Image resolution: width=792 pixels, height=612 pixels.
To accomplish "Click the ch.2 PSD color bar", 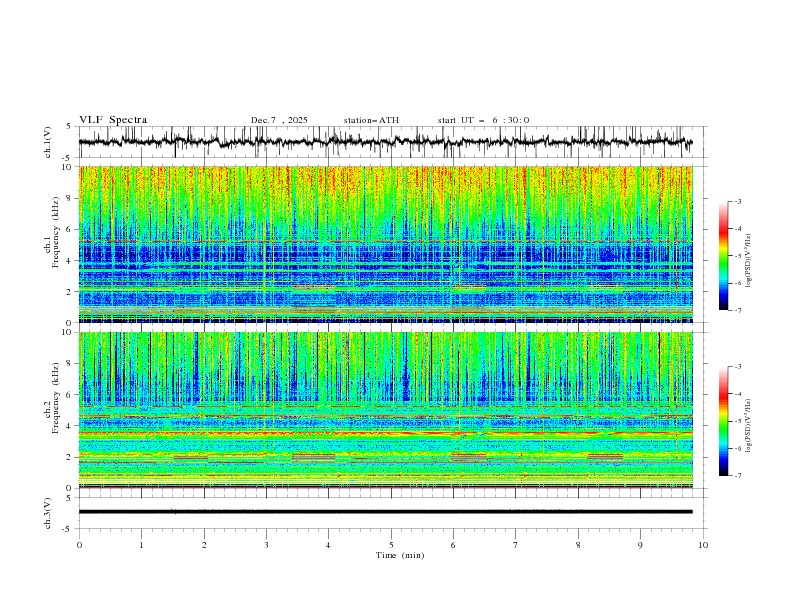I will 723,421.
